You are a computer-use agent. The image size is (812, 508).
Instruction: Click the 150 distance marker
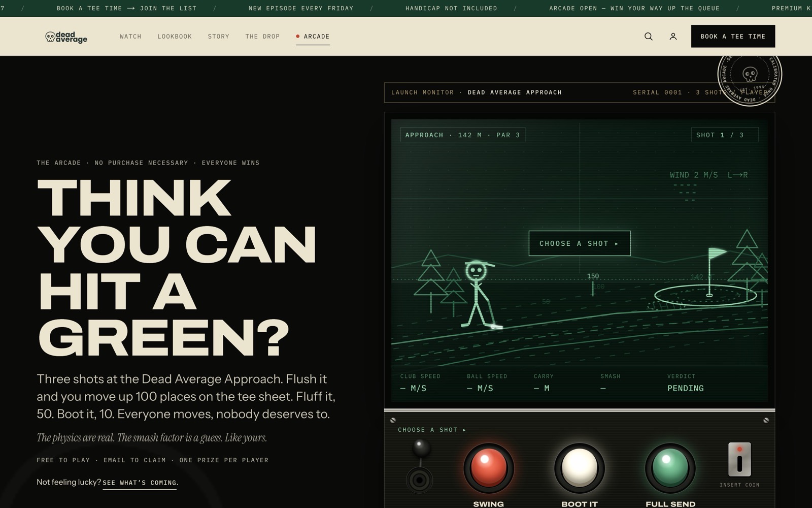pyautogui.click(x=593, y=276)
